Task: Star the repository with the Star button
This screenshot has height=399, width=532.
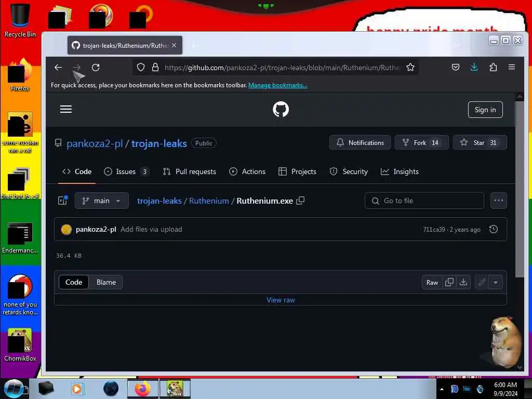Action: [x=480, y=142]
